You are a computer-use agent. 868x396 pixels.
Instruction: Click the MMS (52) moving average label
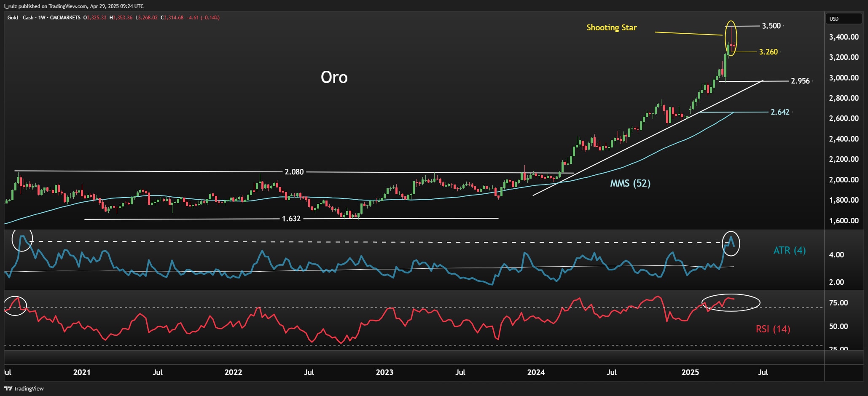(630, 183)
